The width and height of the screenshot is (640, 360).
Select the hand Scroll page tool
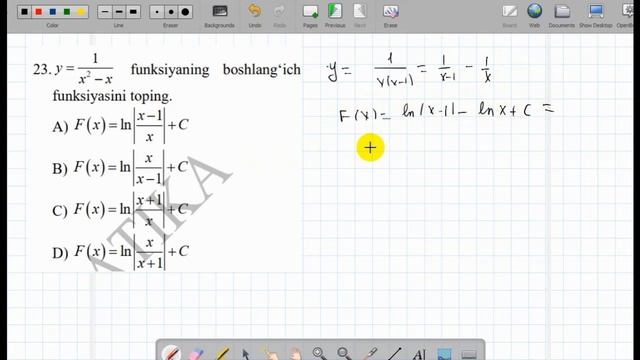[295, 353]
